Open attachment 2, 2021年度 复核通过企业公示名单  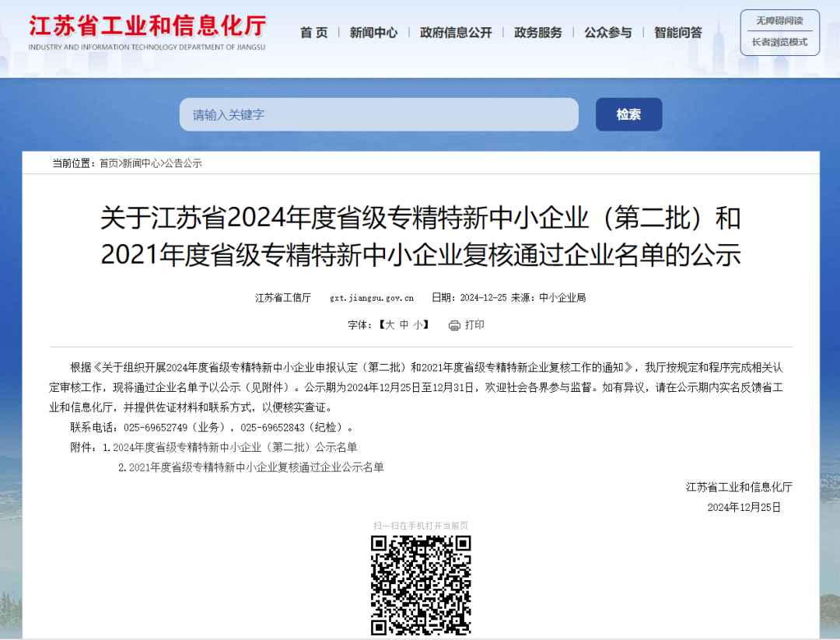pyautogui.click(x=256, y=467)
